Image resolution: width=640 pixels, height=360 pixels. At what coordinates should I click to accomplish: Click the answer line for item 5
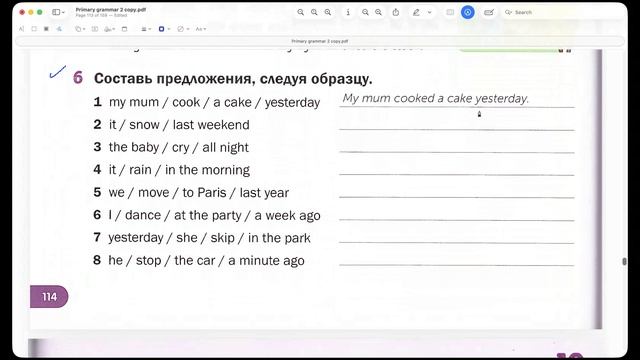click(x=456, y=191)
